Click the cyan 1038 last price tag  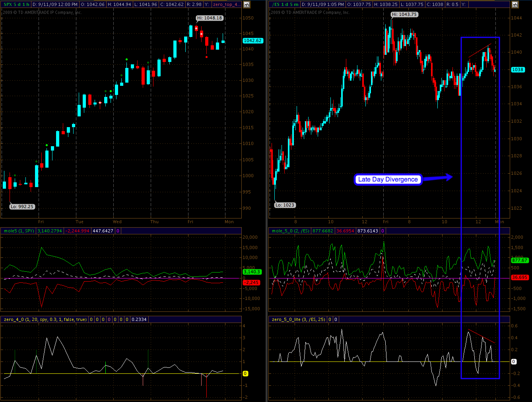(x=517, y=70)
